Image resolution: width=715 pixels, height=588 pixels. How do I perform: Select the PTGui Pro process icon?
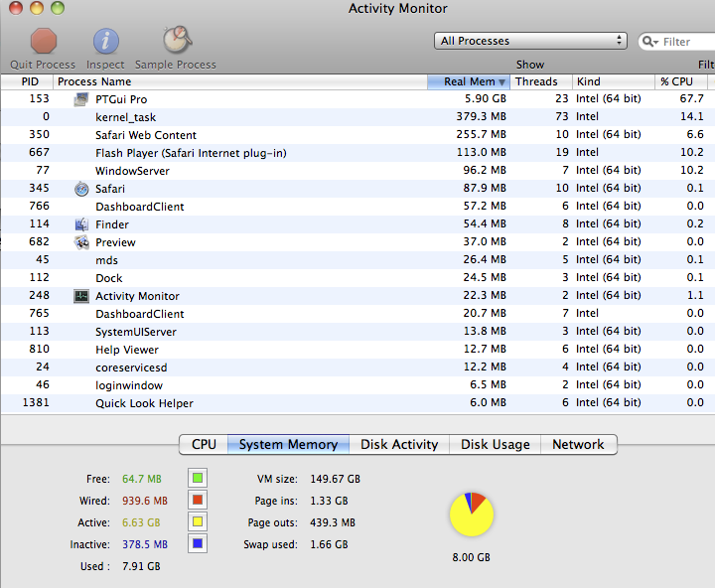pos(81,99)
